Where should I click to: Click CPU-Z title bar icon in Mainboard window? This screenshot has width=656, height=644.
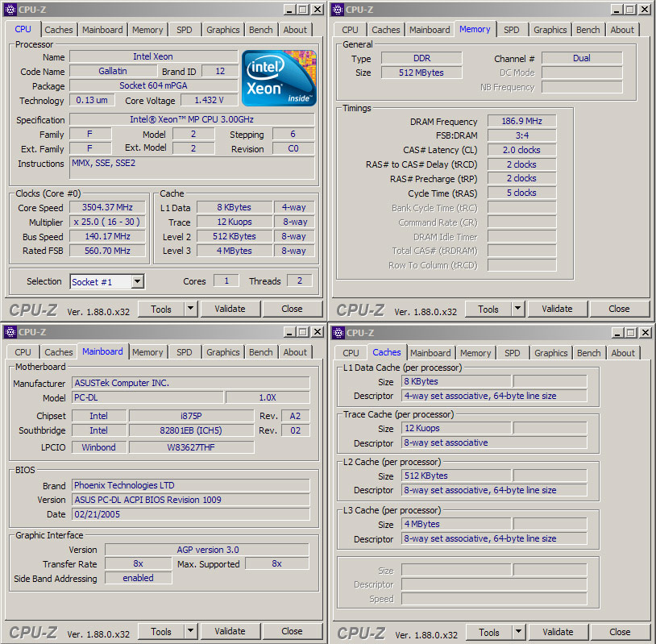10,331
